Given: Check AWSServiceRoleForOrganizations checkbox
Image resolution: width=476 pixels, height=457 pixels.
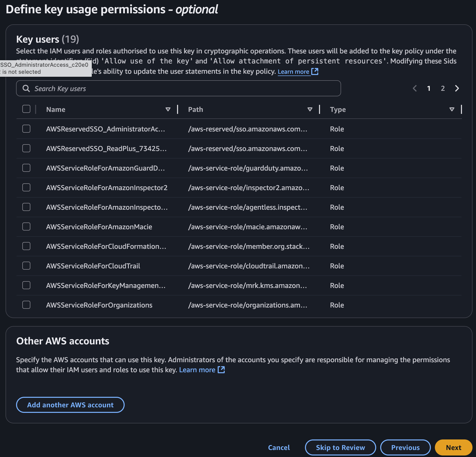Looking at the screenshot, I should point(26,305).
